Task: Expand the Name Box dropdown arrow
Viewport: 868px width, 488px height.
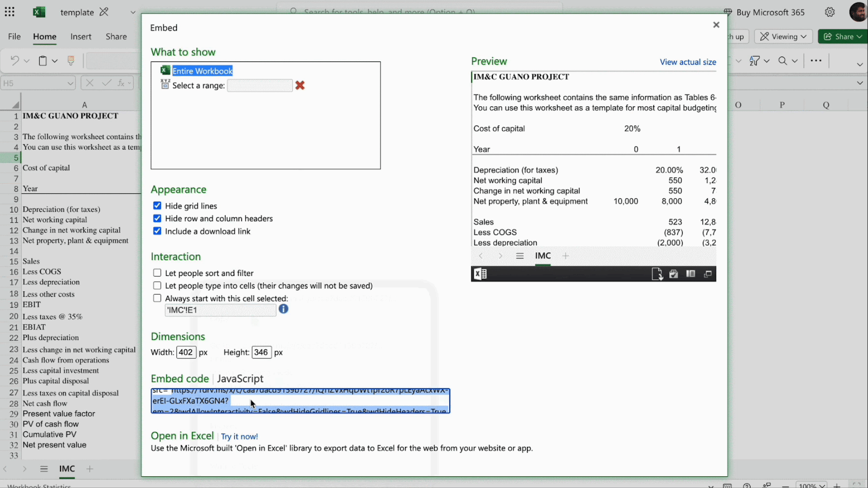Action: (70, 83)
